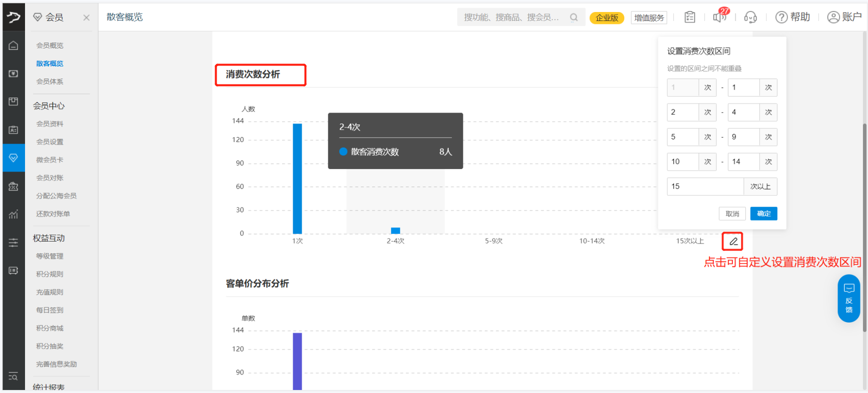Open the 帮助 help menu
Screen dimensions: 868x393
point(793,17)
